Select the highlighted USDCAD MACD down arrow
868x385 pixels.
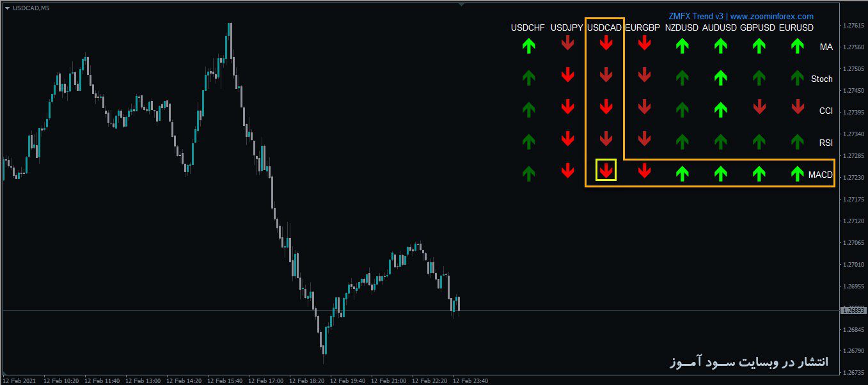pos(605,171)
